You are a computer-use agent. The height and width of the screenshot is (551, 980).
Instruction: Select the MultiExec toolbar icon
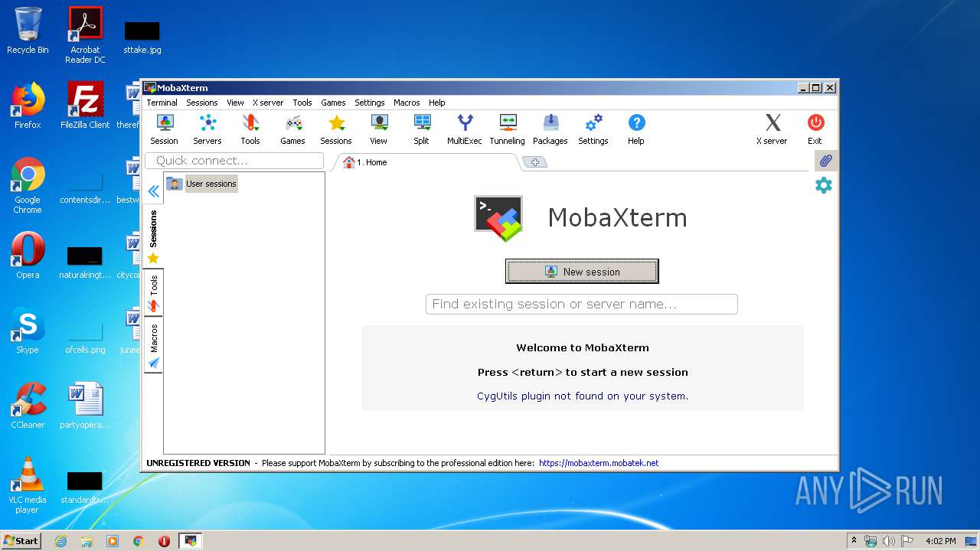(x=465, y=129)
